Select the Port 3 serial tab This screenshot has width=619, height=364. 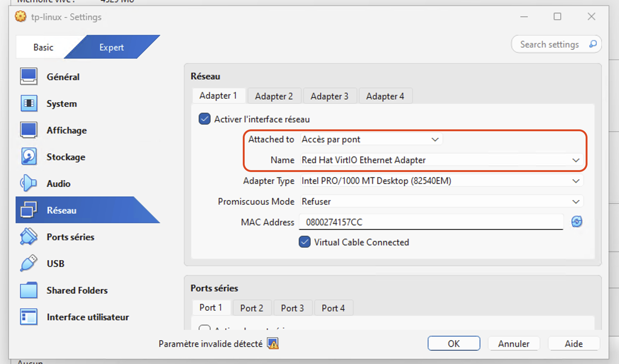click(x=292, y=308)
